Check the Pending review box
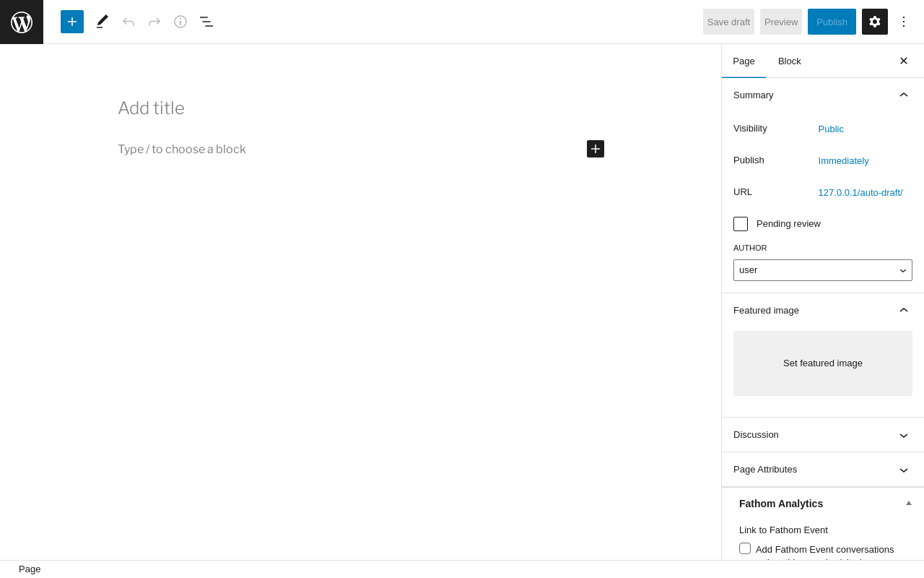 [741, 224]
